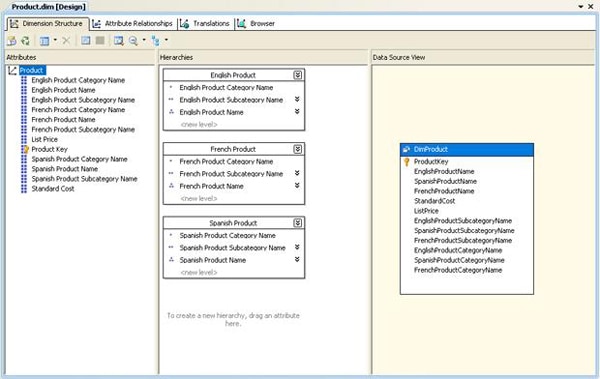This screenshot has height=379, width=600.
Task: Select the SpanishProductName column in DimProduct
Action: click(x=445, y=181)
